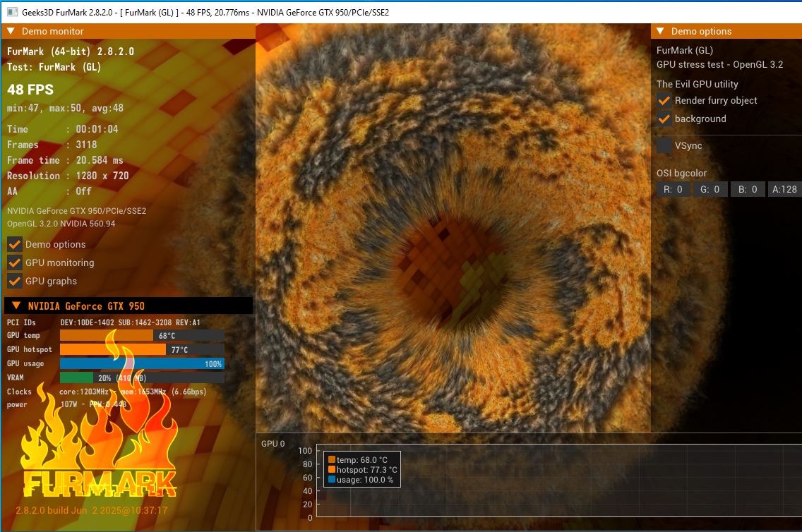802x532 pixels.
Task: Click the Frame time 20.584 ms value
Action: 100,160
